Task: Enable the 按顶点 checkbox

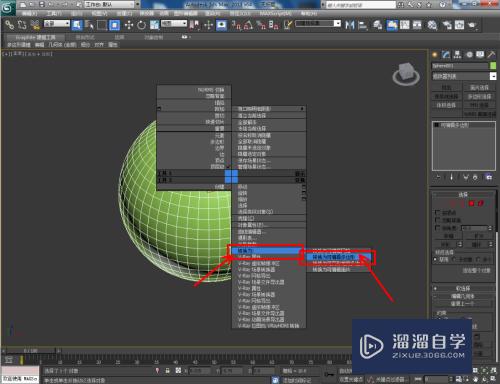Action: 438,212
